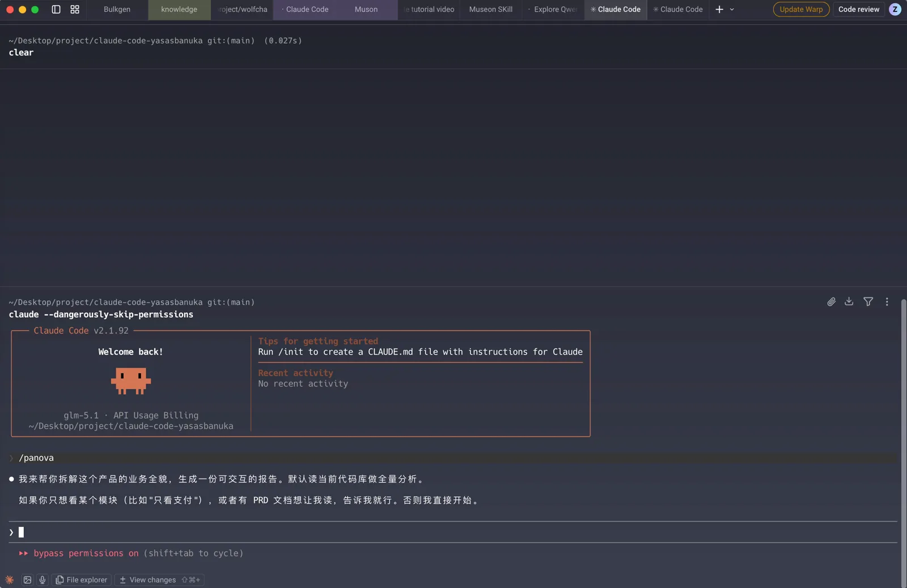Focus the Claude Code prompt input
Image resolution: width=907 pixels, height=588 pixels.
click(x=453, y=532)
